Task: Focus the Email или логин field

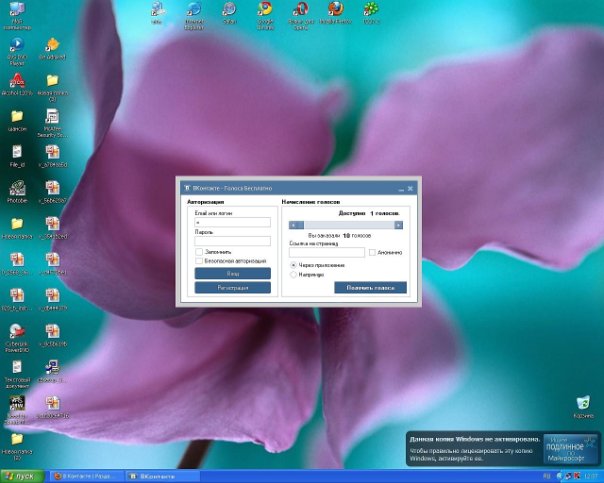Action: [x=233, y=222]
